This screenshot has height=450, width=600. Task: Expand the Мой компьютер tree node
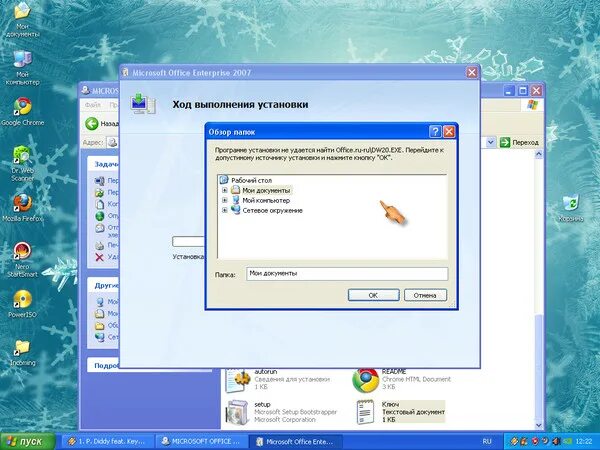(225, 200)
